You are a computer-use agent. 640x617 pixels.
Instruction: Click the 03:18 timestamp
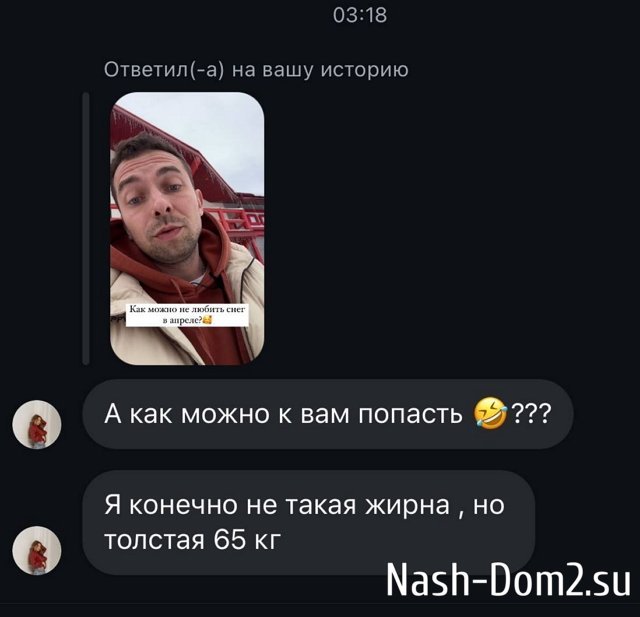click(x=360, y=16)
